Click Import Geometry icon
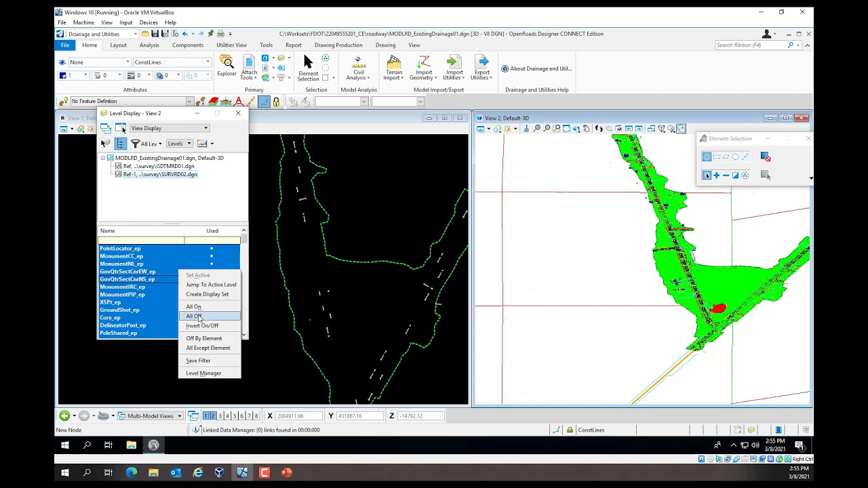Screen dimensions: 868x488 [x=425, y=68]
